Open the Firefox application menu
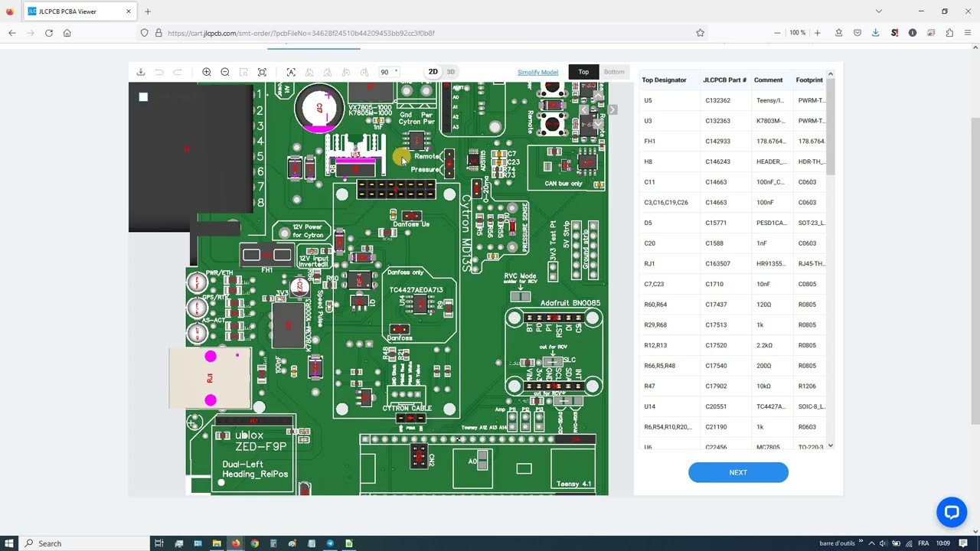980x551 pixels. click(x=968, y=33)
